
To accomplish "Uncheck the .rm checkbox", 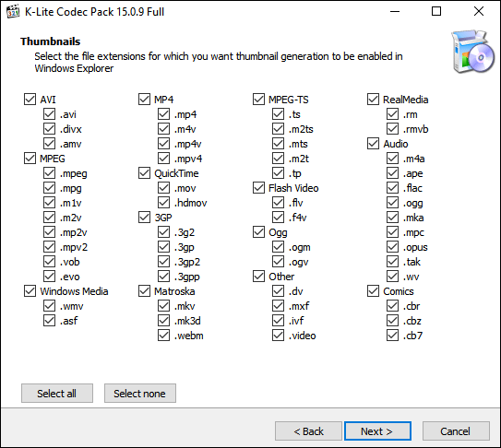I will tap(392, 114).
